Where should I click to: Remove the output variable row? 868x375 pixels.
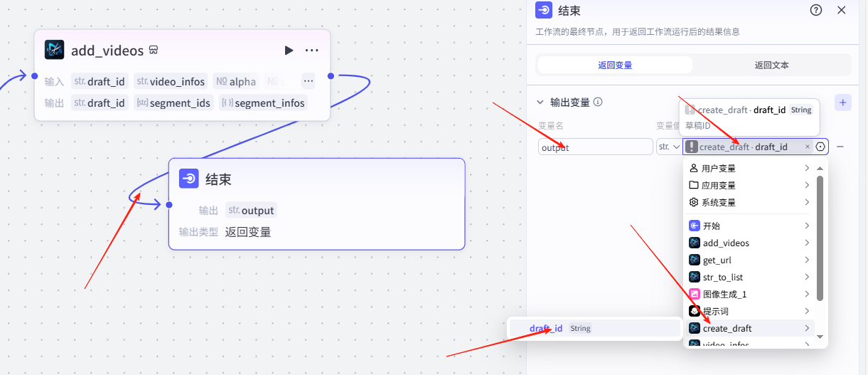pos(840,147)
